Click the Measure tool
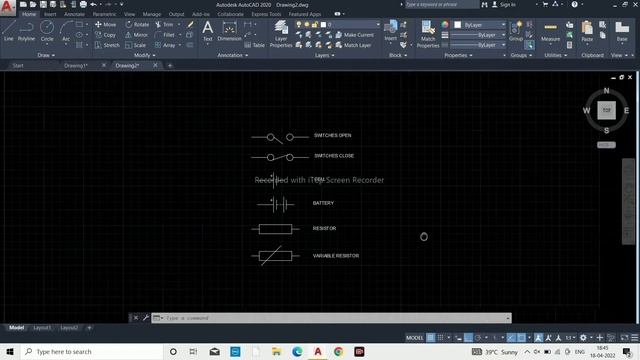640x360 pixels. pyautogui.click(x=550, y=32)
